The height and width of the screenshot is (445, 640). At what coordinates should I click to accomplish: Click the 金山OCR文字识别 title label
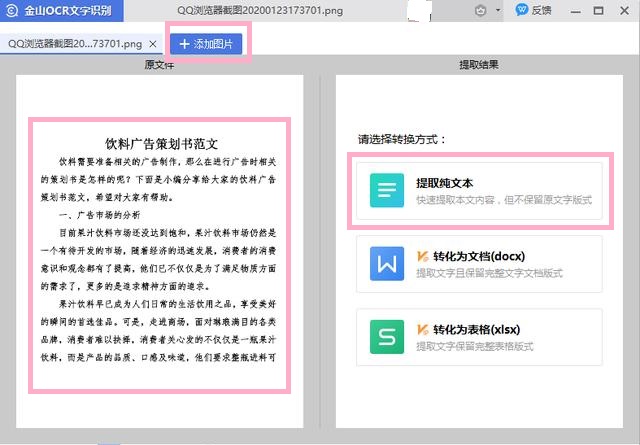(x=68, y=11)
